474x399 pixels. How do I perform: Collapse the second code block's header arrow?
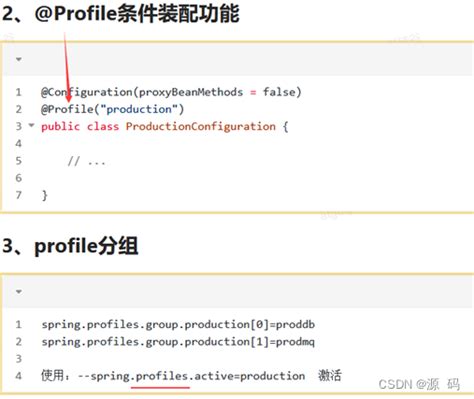(19, 292)
